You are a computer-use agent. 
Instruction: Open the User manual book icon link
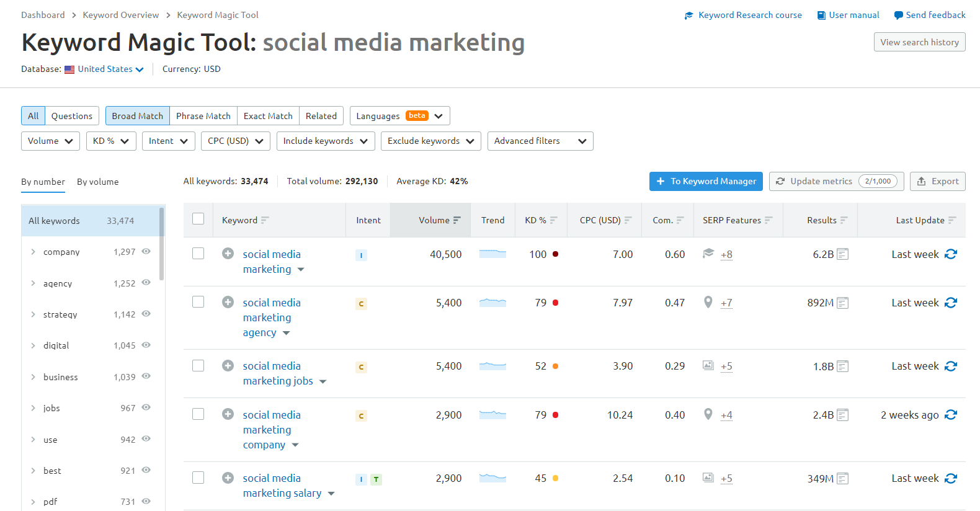(x=821, y=16)
